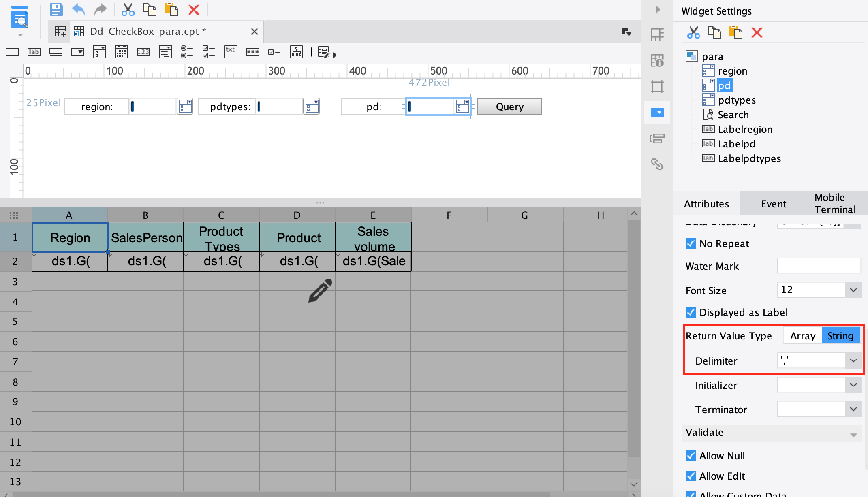Screen dimensions: 868x497
Task: Set Return Value Type to Array
Action: [801, 335]
